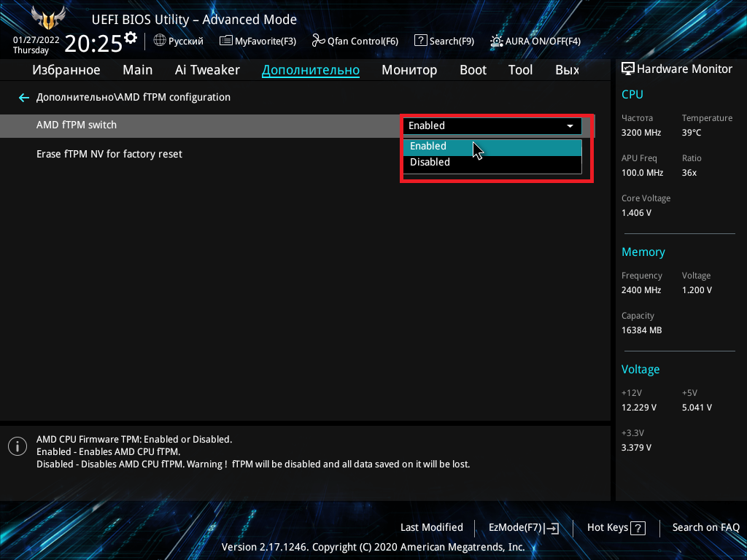The height and width of the screenshot is (560, 747).
Task: Click the globe language icon
Action: (160, 41)
